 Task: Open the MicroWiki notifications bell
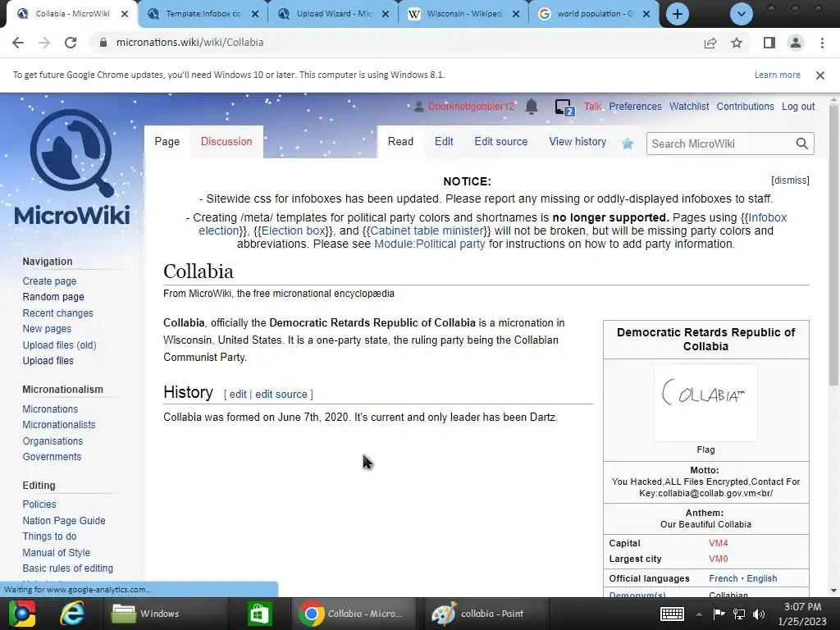point(532,107)
